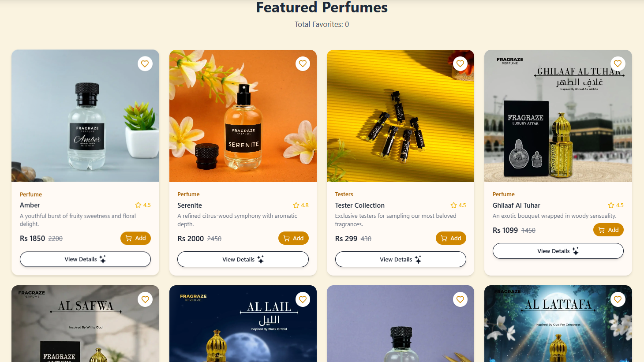Image resolution: width=644 pixels, height=362 pixels.
Task: Add Ghilaaf Al Tuhar to cart
Action: (x=608, y=230)
